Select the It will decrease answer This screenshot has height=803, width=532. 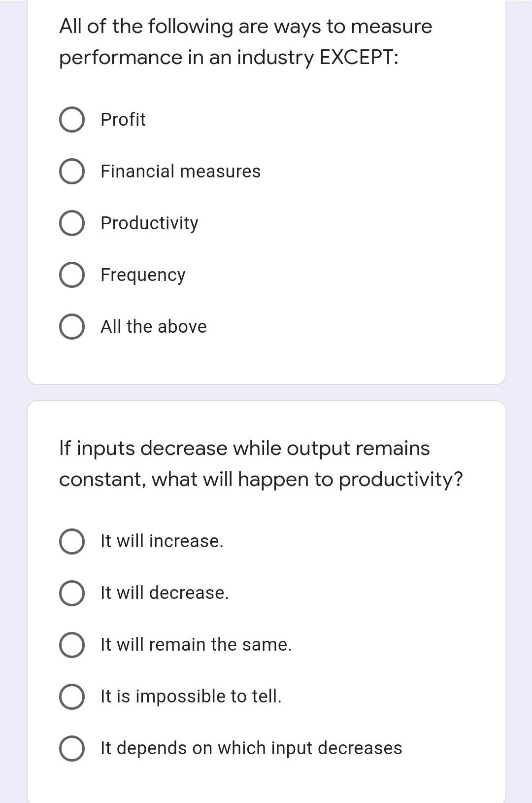[71, 593]
